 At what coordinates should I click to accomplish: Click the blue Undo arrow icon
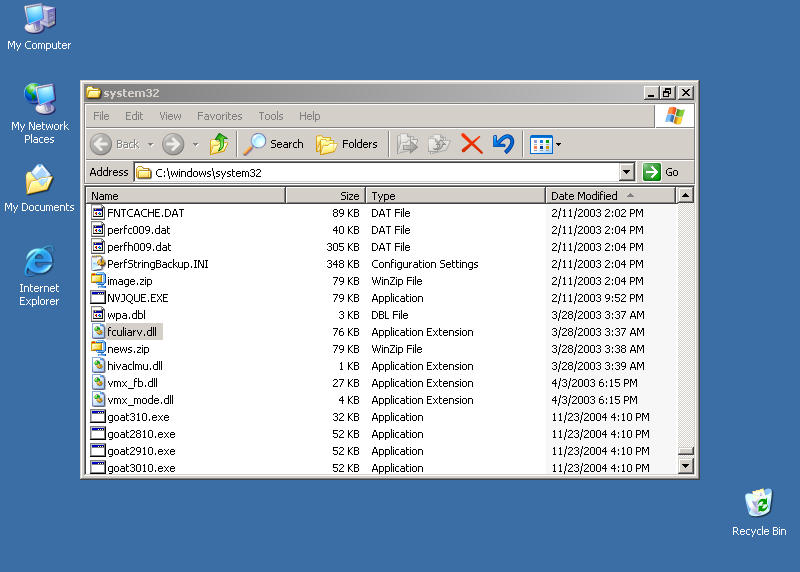click(x=503, y=144)
